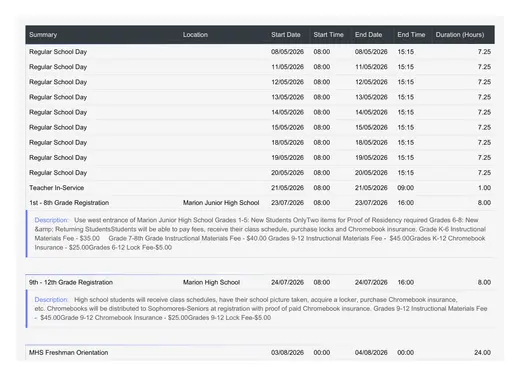Click the Marion High School location cell
Image resolution: width=520 pixels, height=368 pixels.
(x=211, y=282)
